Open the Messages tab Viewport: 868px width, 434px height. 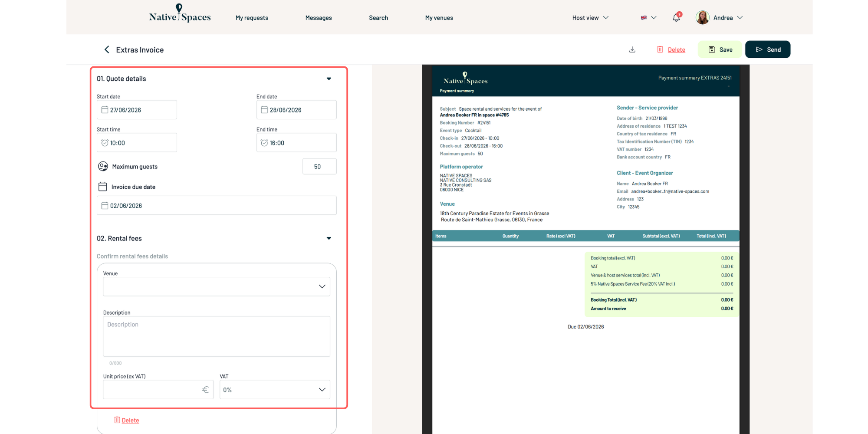(x=319, y=18)
